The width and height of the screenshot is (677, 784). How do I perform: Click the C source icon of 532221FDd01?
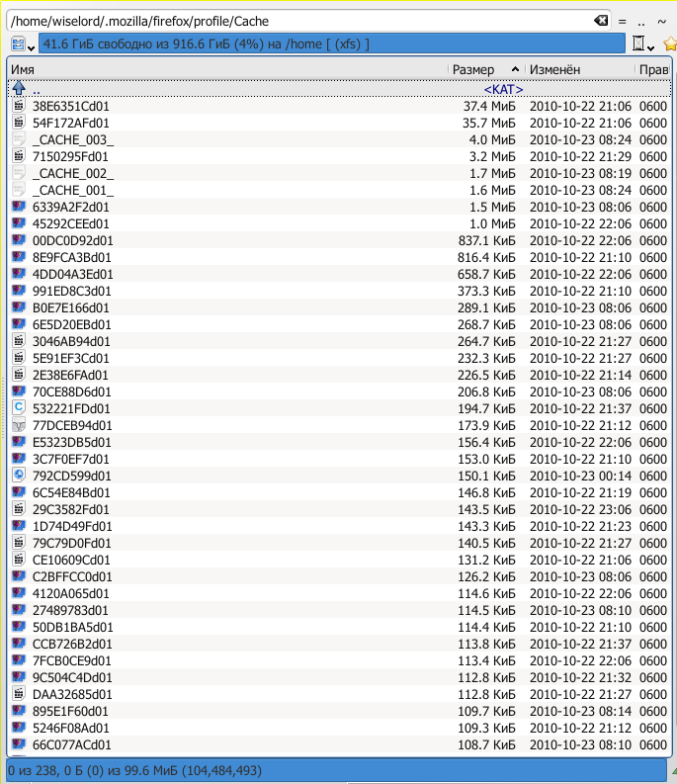point(19,408)
